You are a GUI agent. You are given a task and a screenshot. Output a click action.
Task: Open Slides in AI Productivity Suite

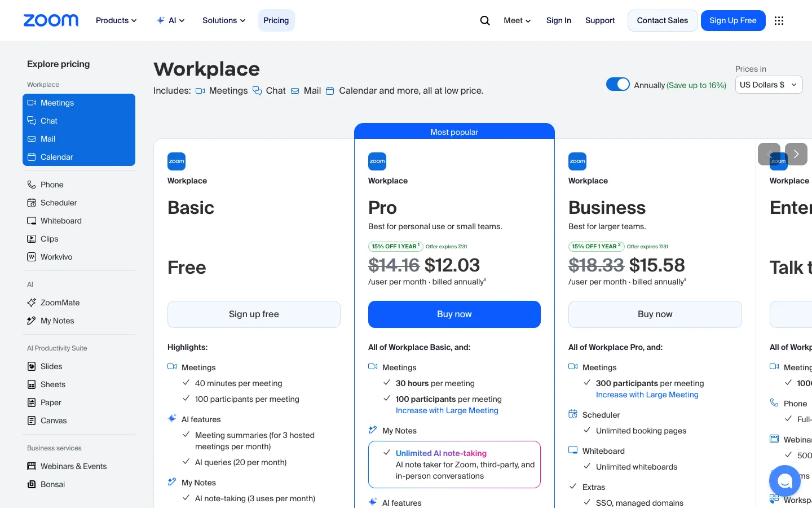pos(79,366)
